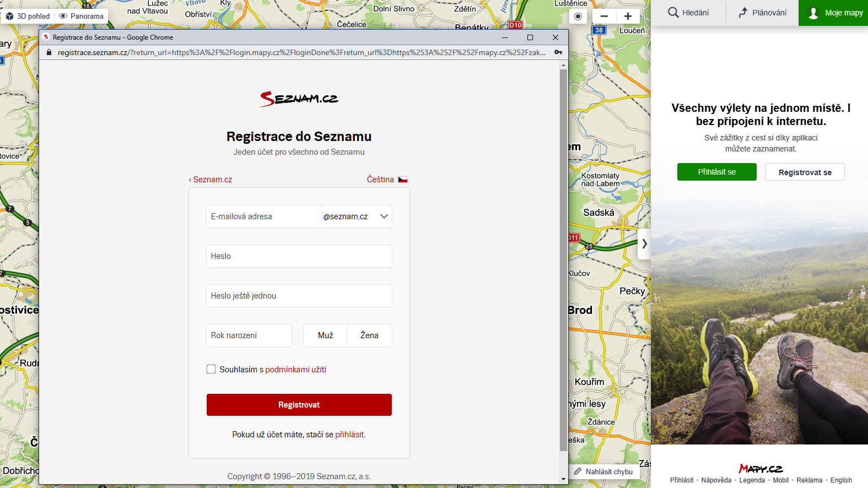Select Žena gender option
Image resolution: width=868 pixels, height=488 pixels.
click(x=369, y=335)
